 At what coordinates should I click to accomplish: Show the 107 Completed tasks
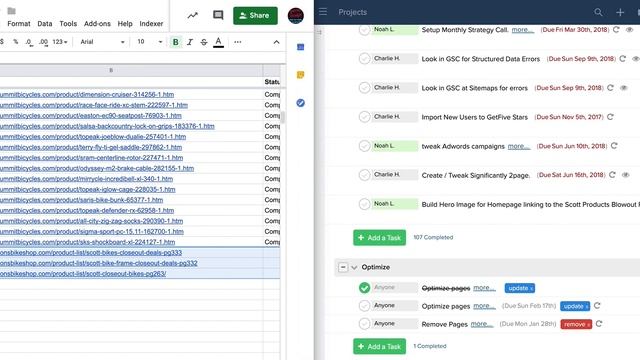click(433, 238)
